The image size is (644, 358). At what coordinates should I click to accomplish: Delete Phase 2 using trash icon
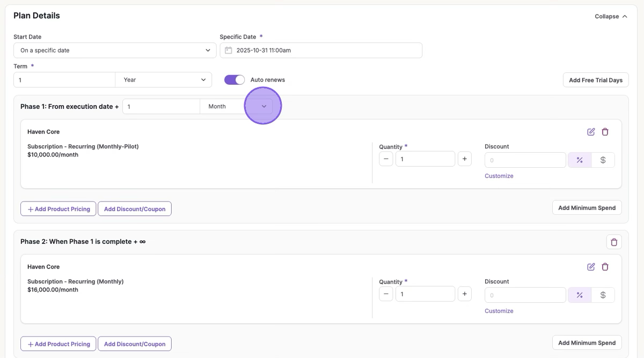point(614,242)
